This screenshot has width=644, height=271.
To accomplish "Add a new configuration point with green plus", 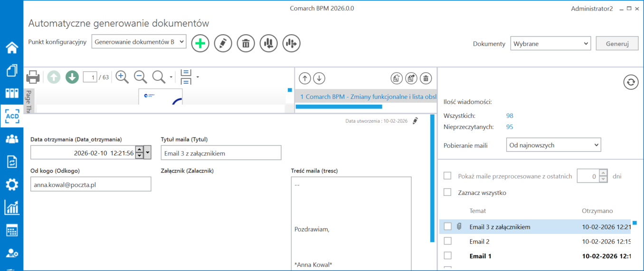I will tap(200, 43).
